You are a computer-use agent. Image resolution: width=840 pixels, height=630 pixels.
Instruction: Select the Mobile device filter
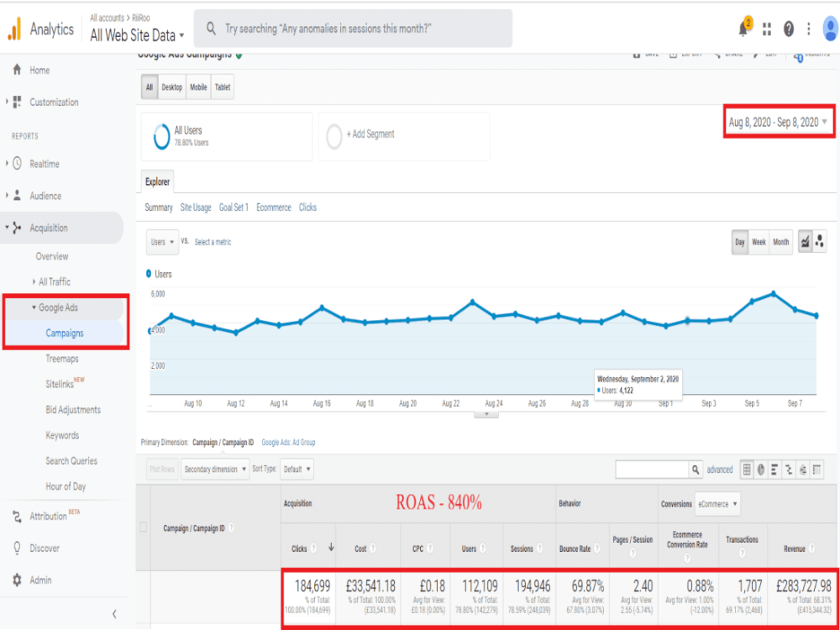[198, 87]
